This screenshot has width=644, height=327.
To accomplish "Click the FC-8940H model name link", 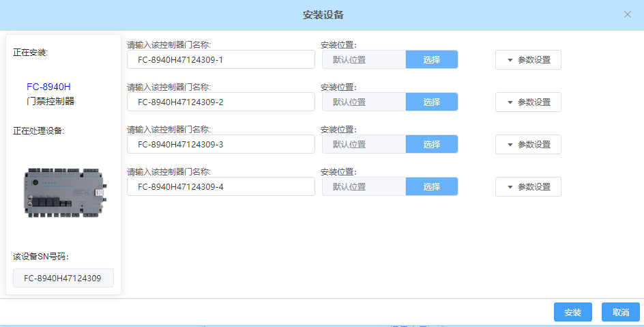I will 48,87.
